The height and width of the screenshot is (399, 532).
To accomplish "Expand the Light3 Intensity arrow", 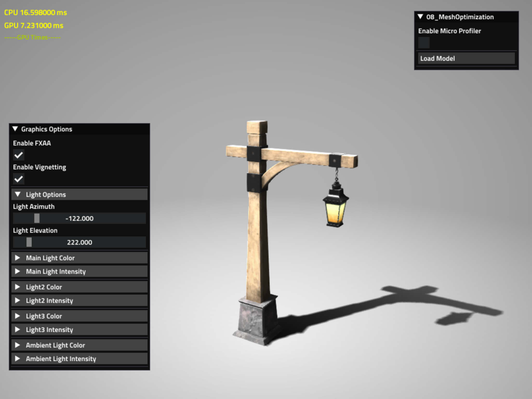I will coord(17,329).
